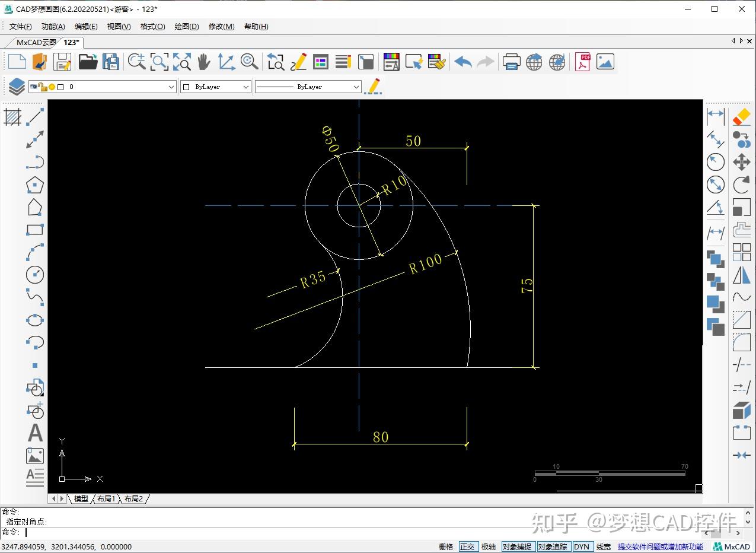Screen dimensions: 756x553
Task: Click 提交软件问题或增加新功能 link
Action: tap(660, 546)
